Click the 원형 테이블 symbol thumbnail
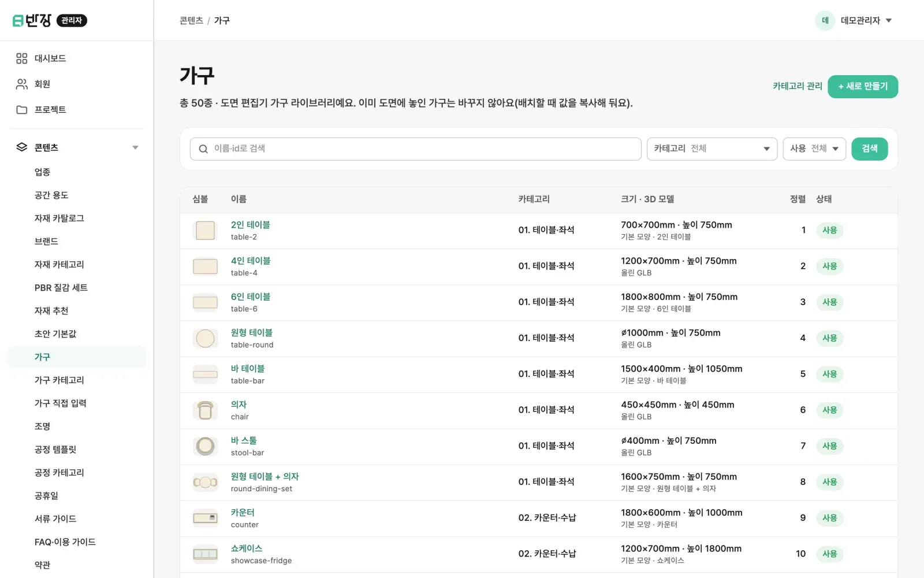 click(x=205, y=339)
